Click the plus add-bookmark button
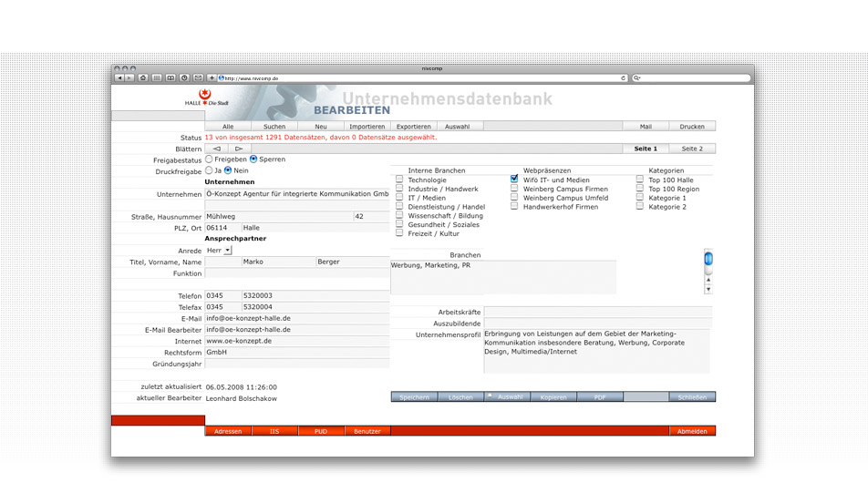This screenshot has width=868, height=483. click(212, 78)
